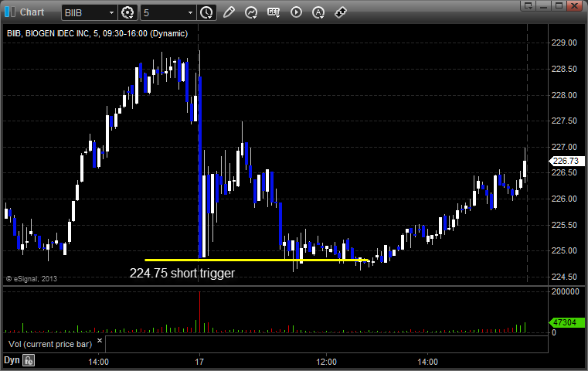This screenshot has height=371, width=588.
Task: Select the pencil drawing tool
Action: tap(229, 12)
